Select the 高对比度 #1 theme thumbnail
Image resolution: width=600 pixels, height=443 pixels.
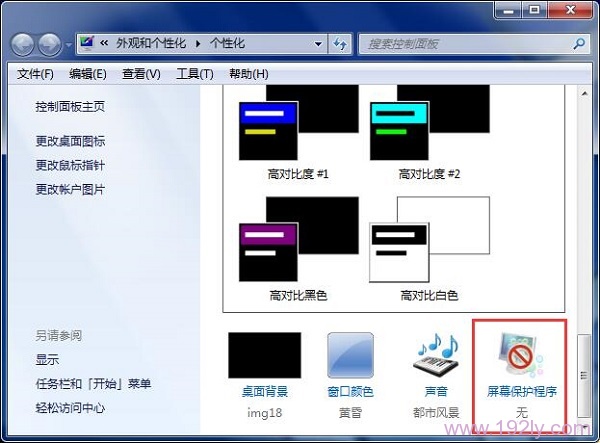299,122
